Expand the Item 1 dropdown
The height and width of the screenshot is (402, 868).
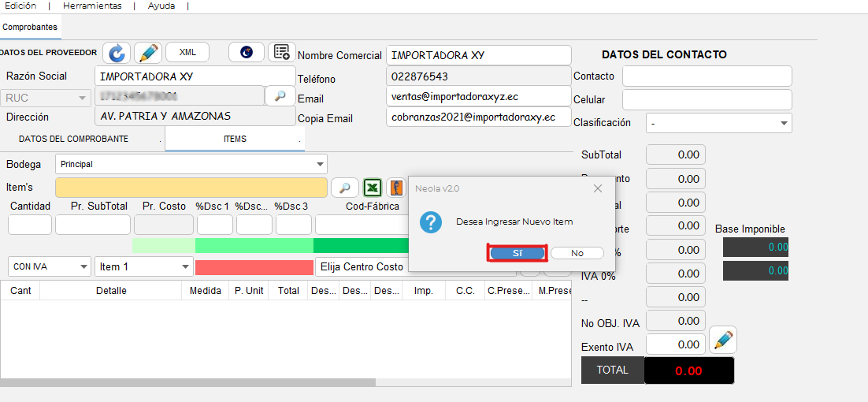coord(185,267)
